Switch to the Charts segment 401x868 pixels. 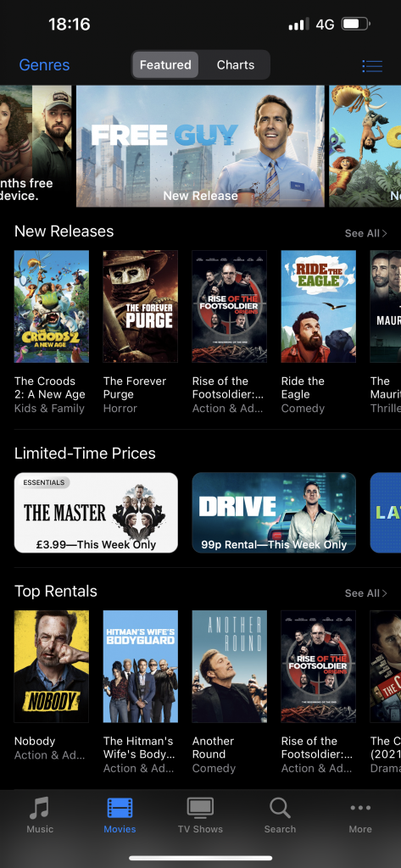(236, 64)
